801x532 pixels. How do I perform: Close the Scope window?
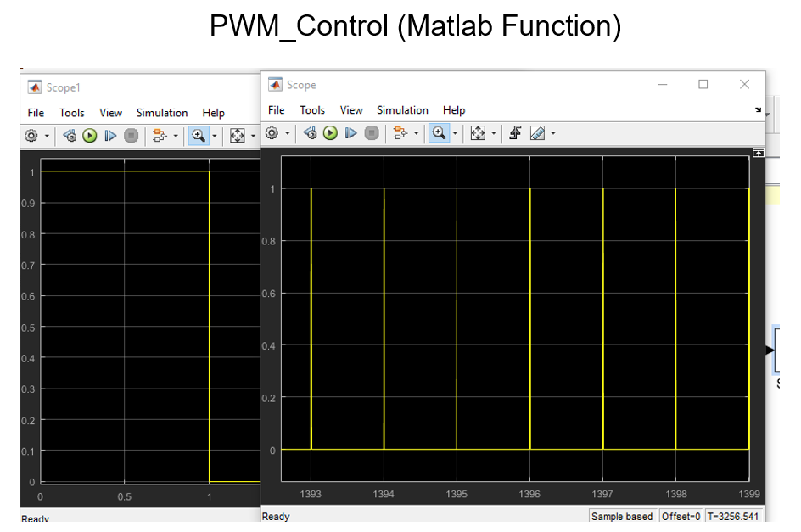coord(744,84)
